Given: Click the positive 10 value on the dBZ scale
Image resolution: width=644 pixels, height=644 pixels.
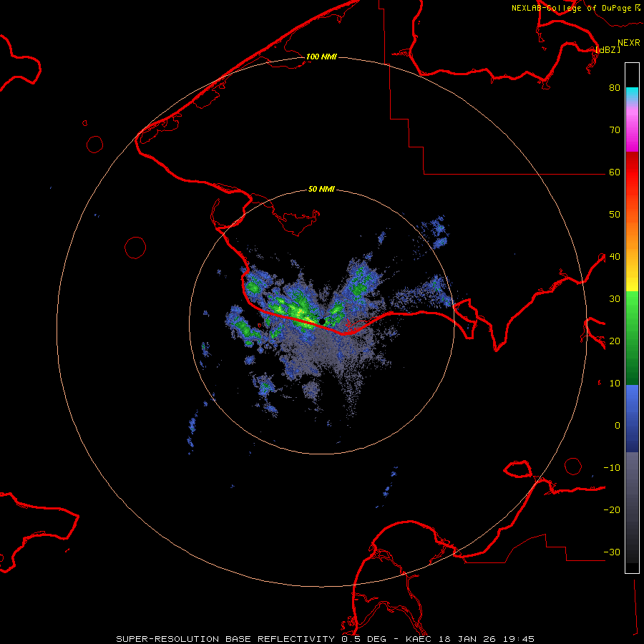Looking at the screenshot, I should coord(615,384).
